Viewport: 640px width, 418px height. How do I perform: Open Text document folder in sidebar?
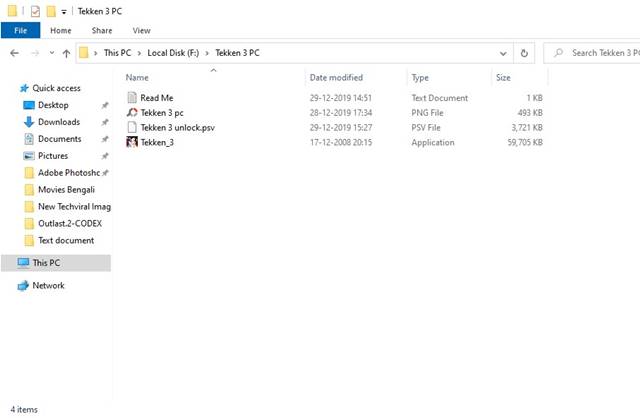[x=66, y=241]
